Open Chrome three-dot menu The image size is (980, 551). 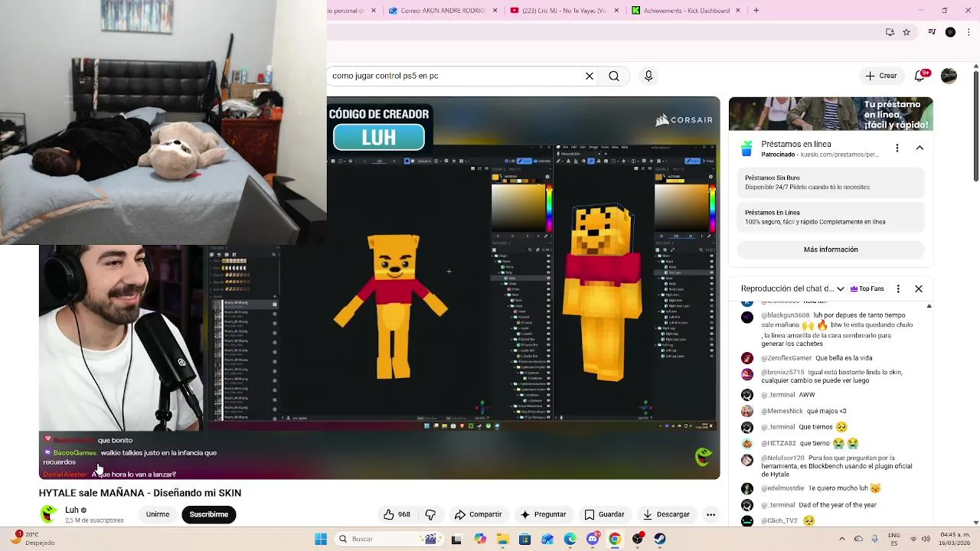[x=969, y=32]
